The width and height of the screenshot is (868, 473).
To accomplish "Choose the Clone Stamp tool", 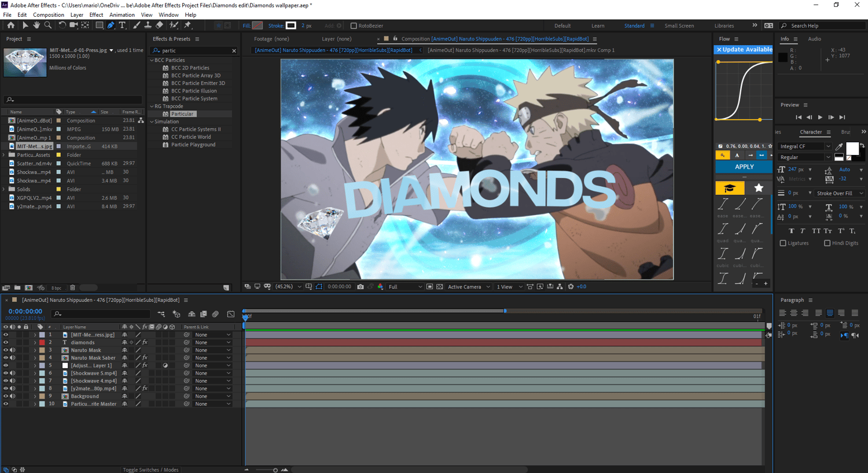I will pos(148,25).
